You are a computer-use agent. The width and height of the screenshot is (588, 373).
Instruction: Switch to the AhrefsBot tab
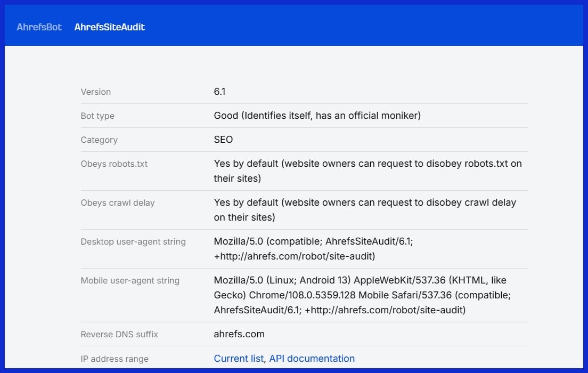tap(39, 27)
